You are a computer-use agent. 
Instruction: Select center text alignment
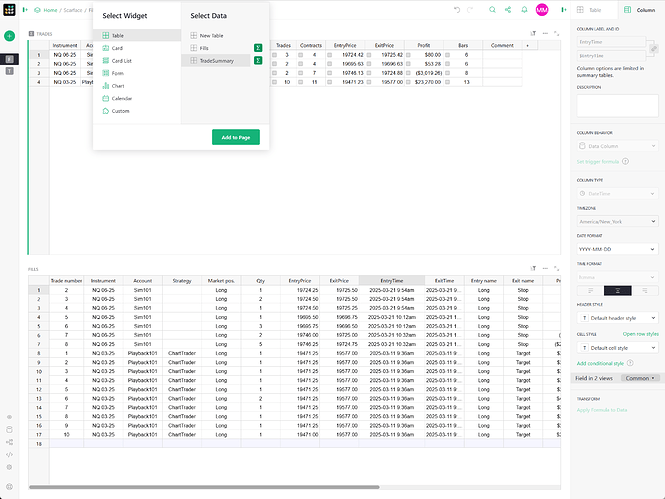click(x=618, y=290)
